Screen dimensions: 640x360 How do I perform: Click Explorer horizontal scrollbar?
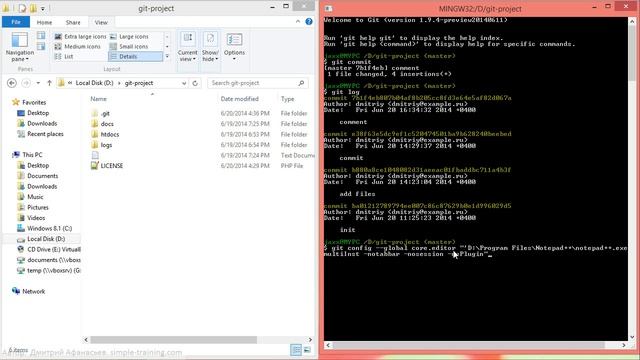(173, 340)
